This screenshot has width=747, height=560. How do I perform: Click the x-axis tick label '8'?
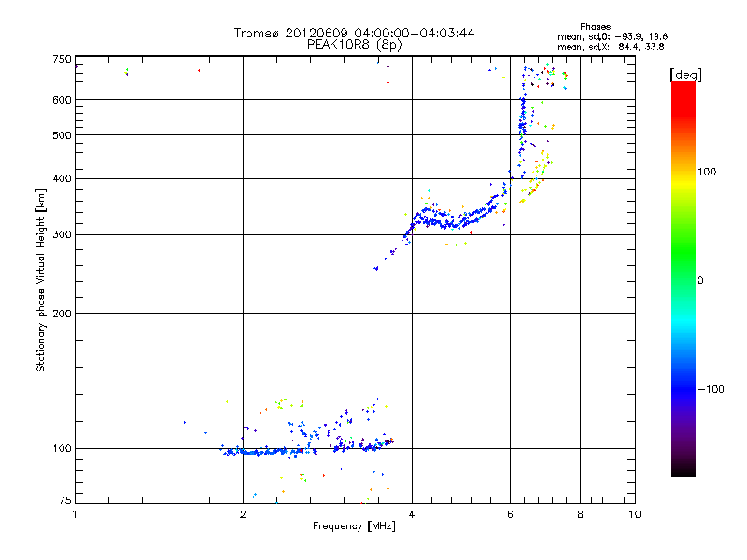pos(580,514)
